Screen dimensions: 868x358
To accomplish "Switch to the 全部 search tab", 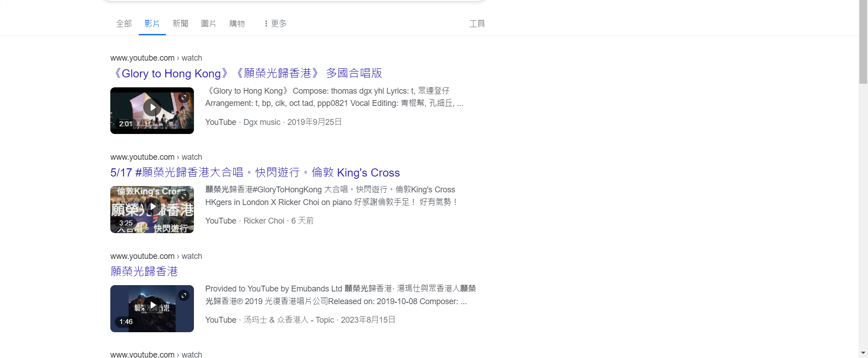I will [x=124, y=24].
